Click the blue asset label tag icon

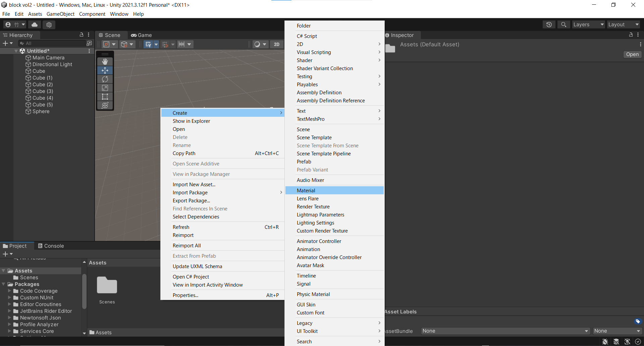click(x=638, y=322)
